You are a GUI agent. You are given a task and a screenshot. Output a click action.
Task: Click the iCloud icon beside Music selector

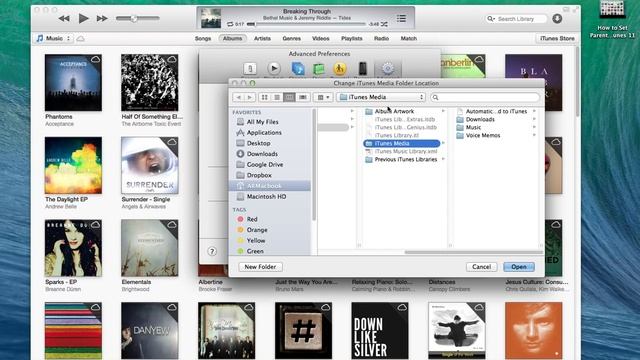coord(80,39)
